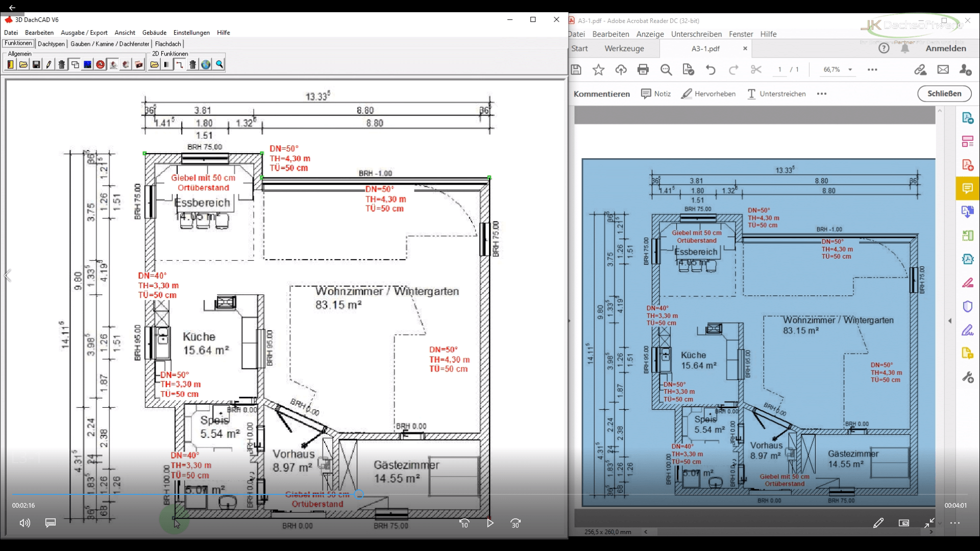Click the Anmelden link in Acrobat
This screenshot has width=980, height=551.
tap(947, 48)
